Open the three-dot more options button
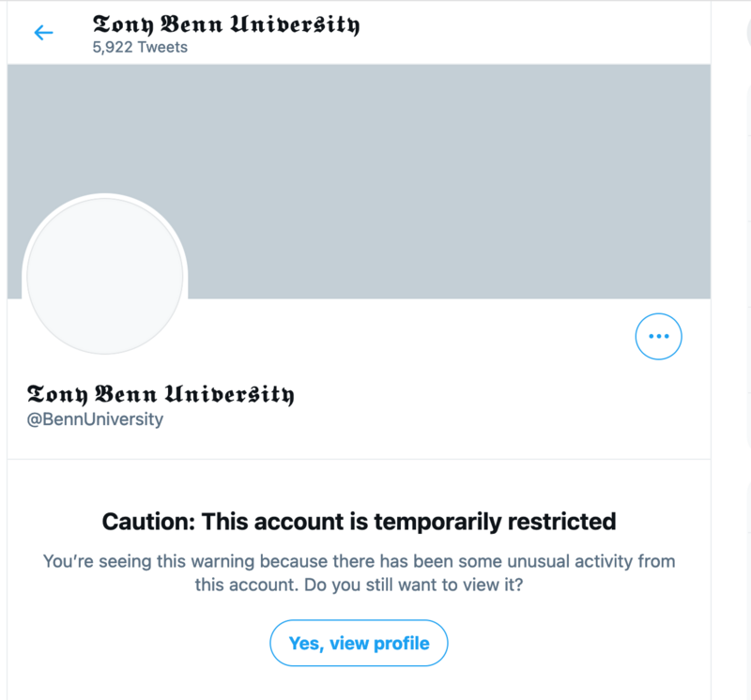 [x=658, y=335]
